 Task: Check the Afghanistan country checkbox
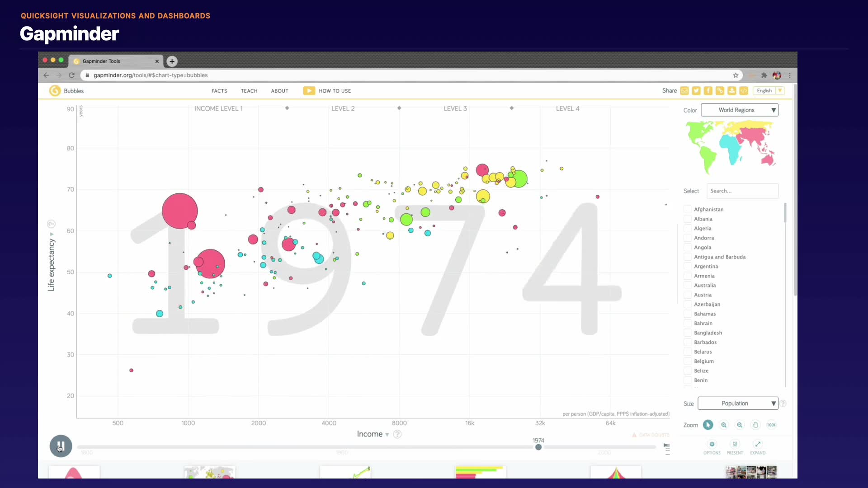(x=688, y=209)
